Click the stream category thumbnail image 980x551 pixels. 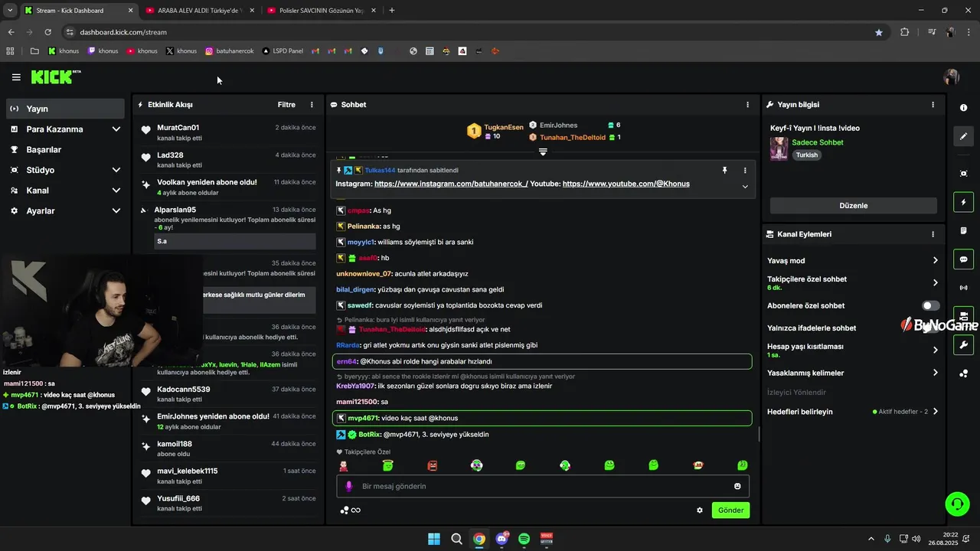(x=779, y=148)
